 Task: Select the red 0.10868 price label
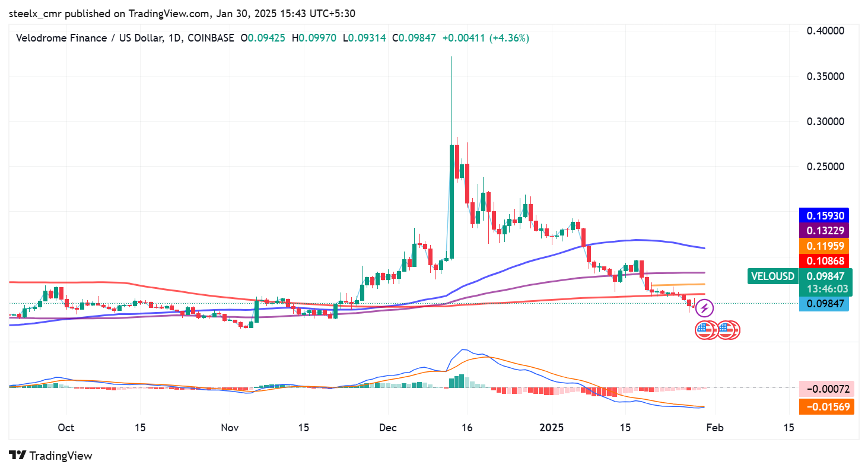825,260
